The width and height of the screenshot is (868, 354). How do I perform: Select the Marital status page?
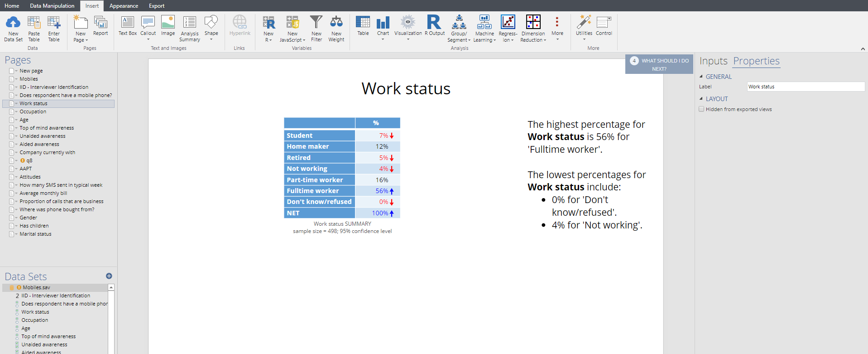(35, 234)
